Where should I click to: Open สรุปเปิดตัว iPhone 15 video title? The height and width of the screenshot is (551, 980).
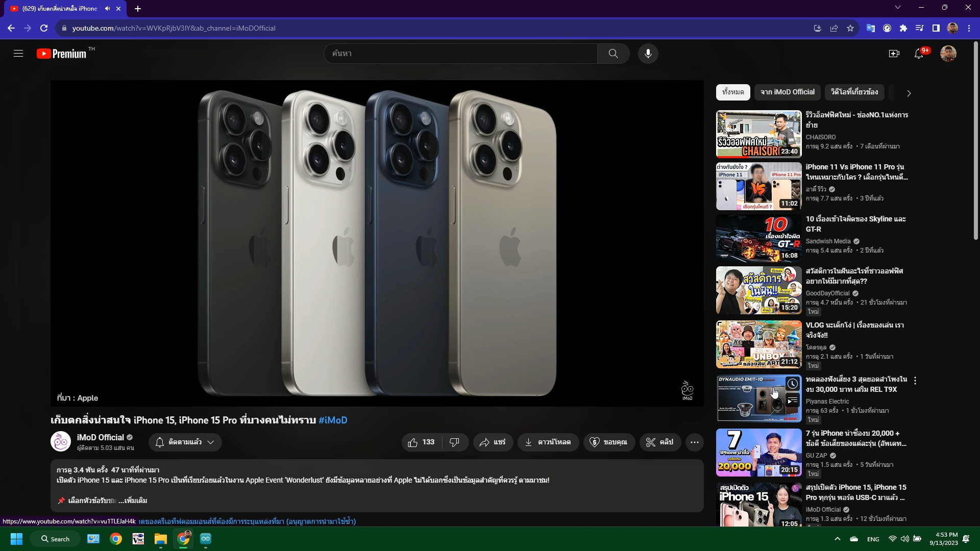click(x=856, y=492)
